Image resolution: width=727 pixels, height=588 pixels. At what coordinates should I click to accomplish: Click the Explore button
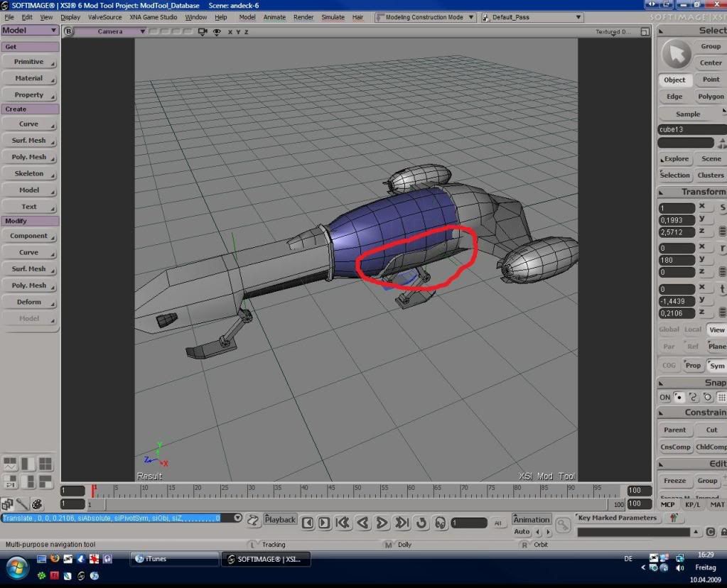point(674,158)
